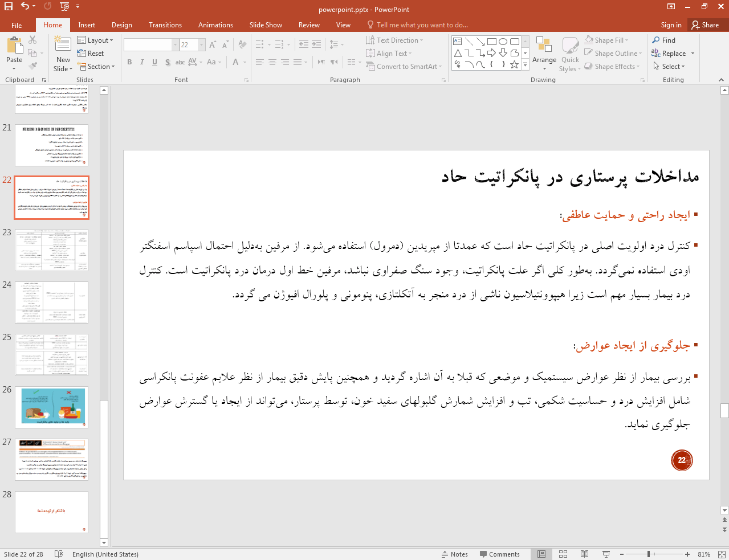Click the Paste clipboard icon

[x=14, y=45]
